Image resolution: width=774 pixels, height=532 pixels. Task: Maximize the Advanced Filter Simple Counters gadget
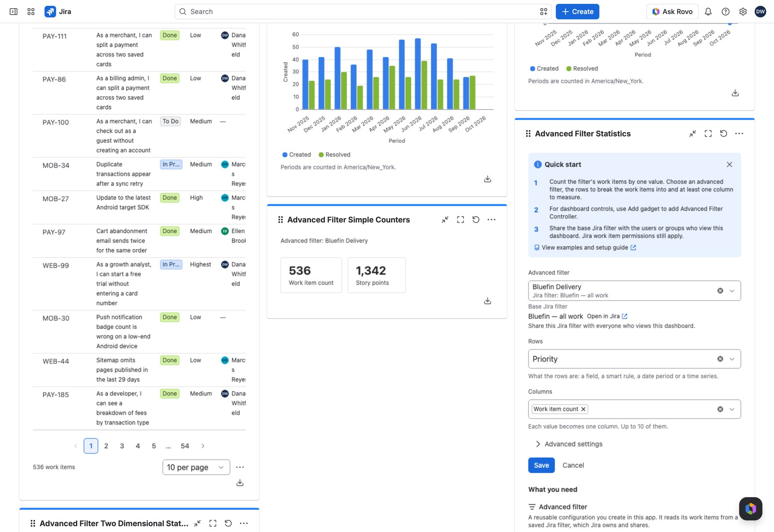pos(461,220)
